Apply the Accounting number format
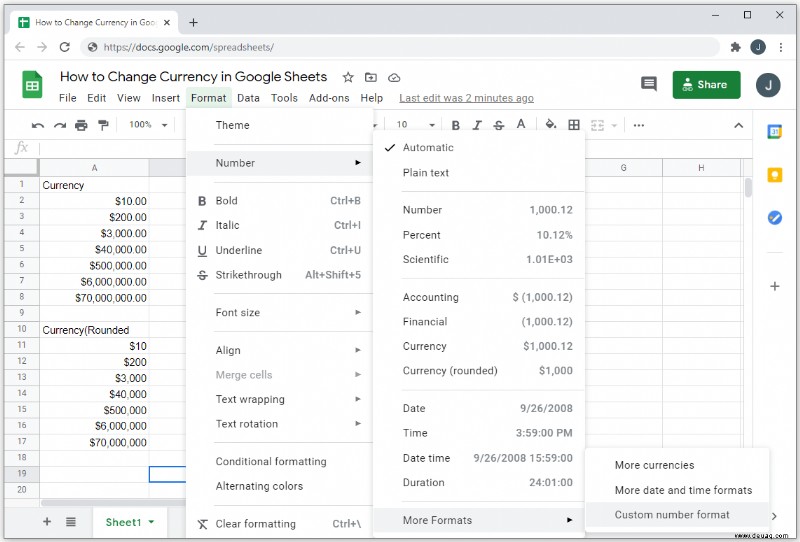 click(479, 297)
